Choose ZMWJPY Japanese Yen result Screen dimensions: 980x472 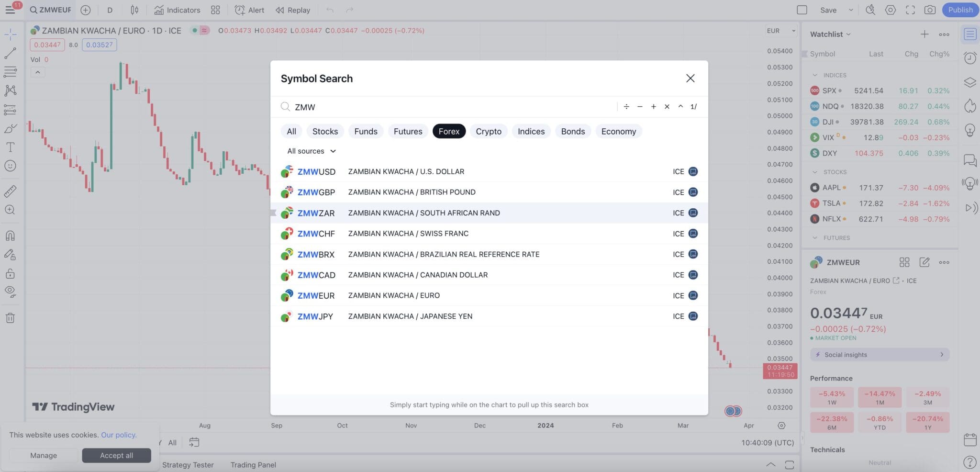(489, 316)
